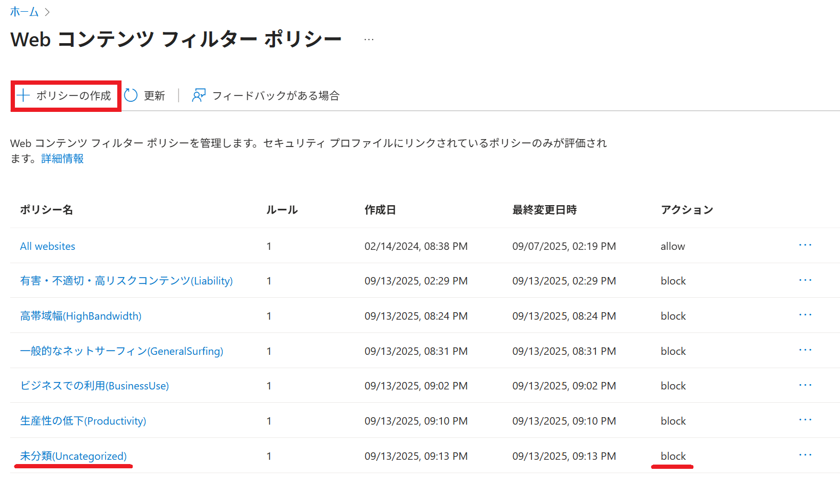This screenshot has width=840, height=504.
Task: Open the All websites policy
Action: pyautogui.click(x=47, y=246)
